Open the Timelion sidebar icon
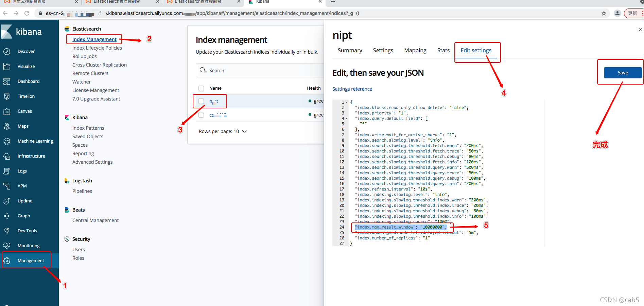The height and width of the screenshot is (306, 644). (x=7, y=96)
